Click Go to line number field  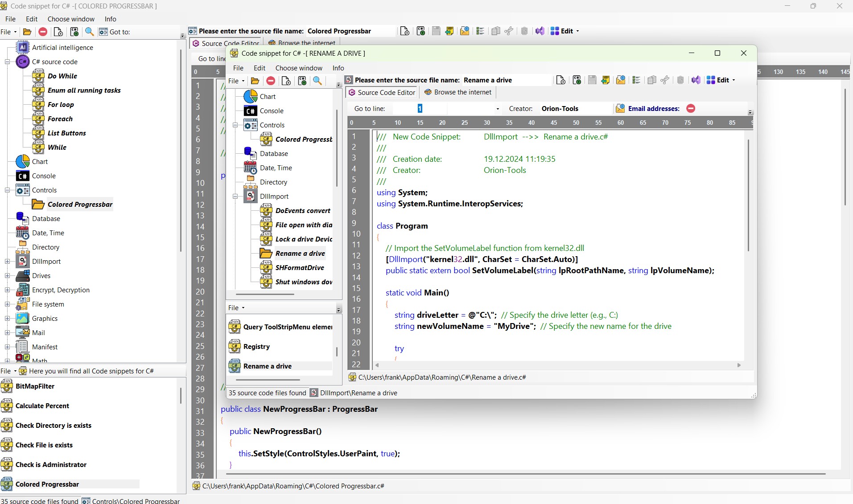point(420,109)
